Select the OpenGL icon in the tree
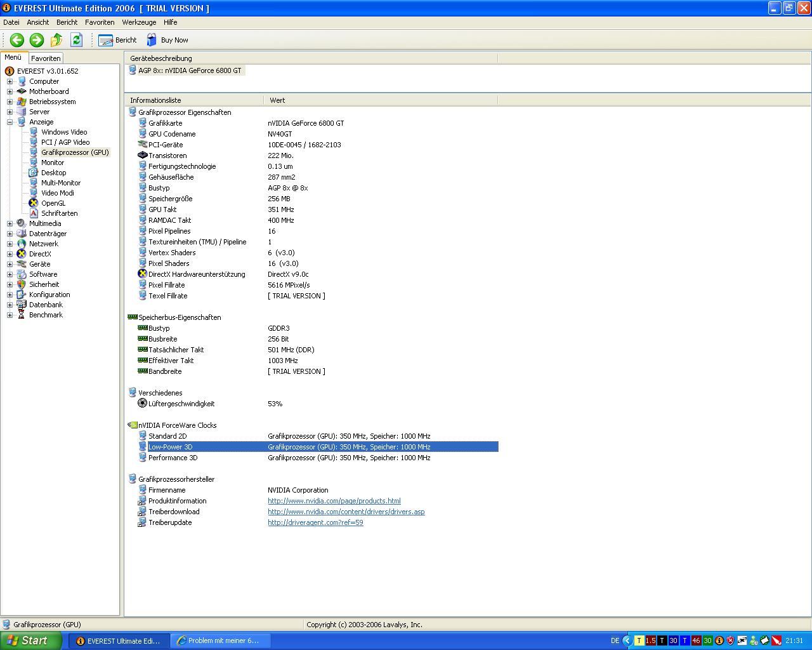The width and height of the screenshot is (812, 650). pyautogui.click(x=34, y=203)
